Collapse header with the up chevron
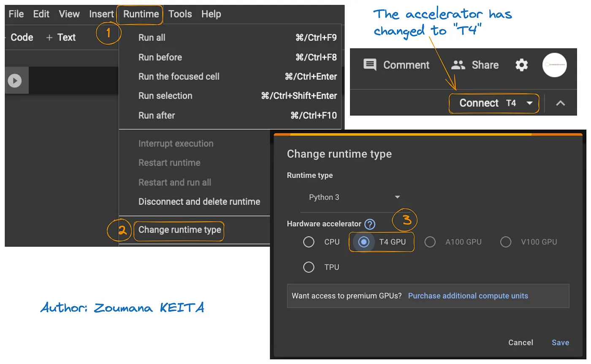The width and height of the screenshot is (591, 364). 560,103
